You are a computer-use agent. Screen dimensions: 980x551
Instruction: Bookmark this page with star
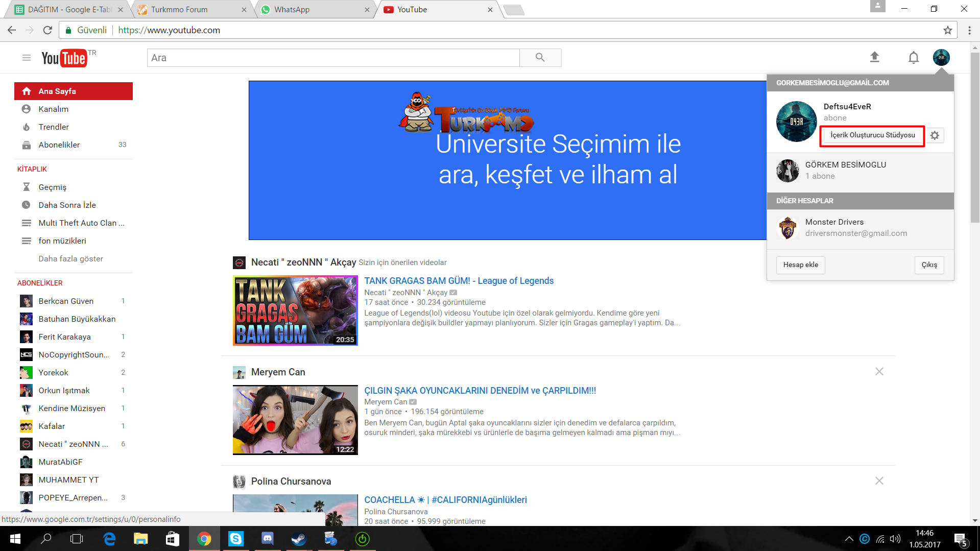pyautogui.click(x=948, y=30)
